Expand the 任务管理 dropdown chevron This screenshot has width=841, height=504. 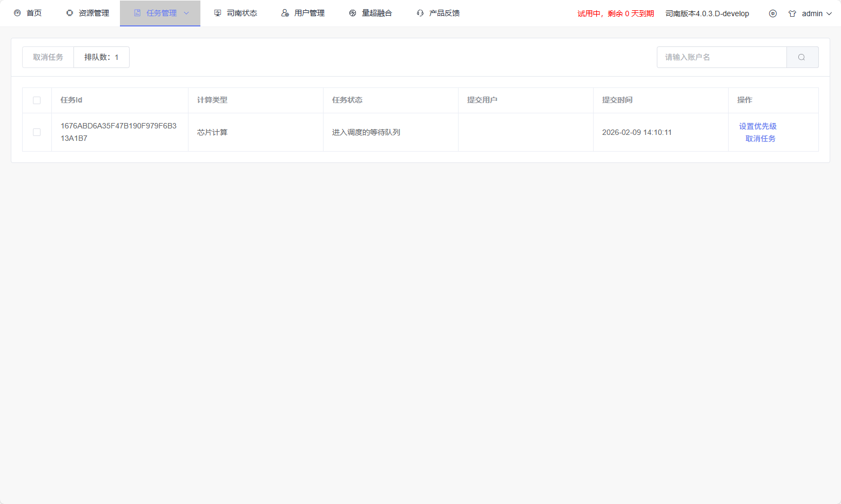tap(186, 13)
